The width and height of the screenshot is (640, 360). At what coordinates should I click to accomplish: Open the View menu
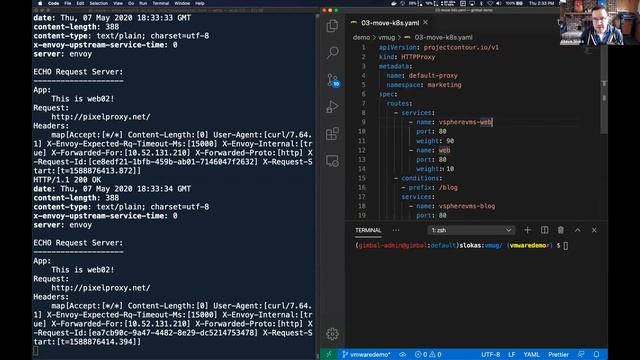click(118, 3)
